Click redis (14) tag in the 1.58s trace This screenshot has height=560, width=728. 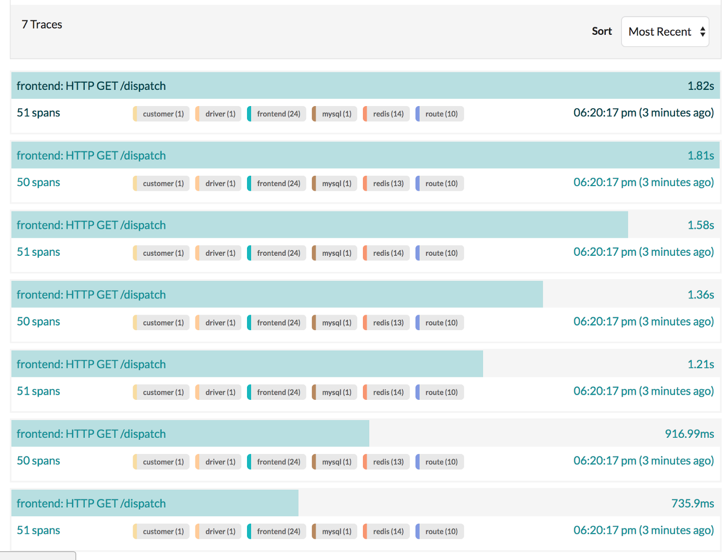pos(386,253)
